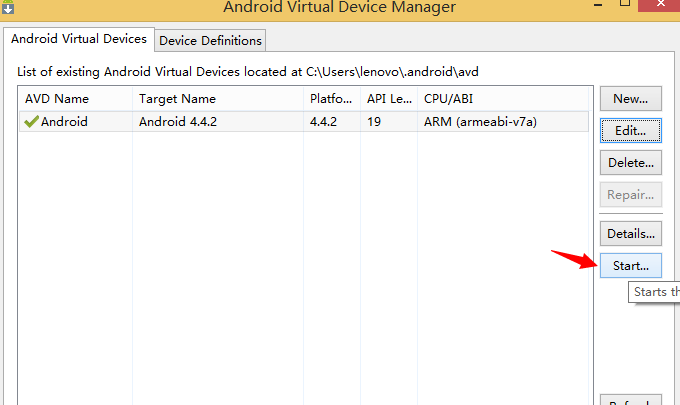Screen dimensions: 680x405
Task: Click the green checkmark beside Android AVD
Action: [x=32, y=121]
